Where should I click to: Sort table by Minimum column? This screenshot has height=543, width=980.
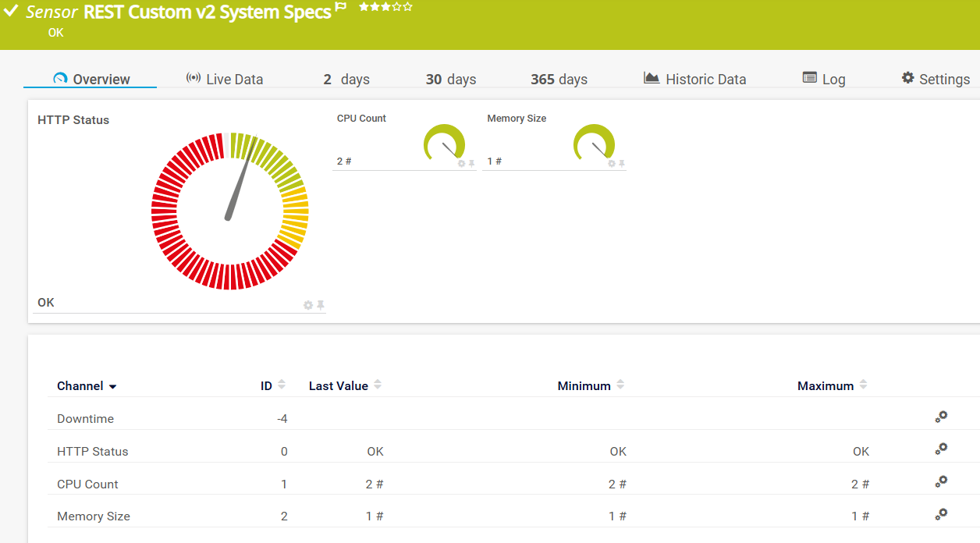tap(591, 385)
